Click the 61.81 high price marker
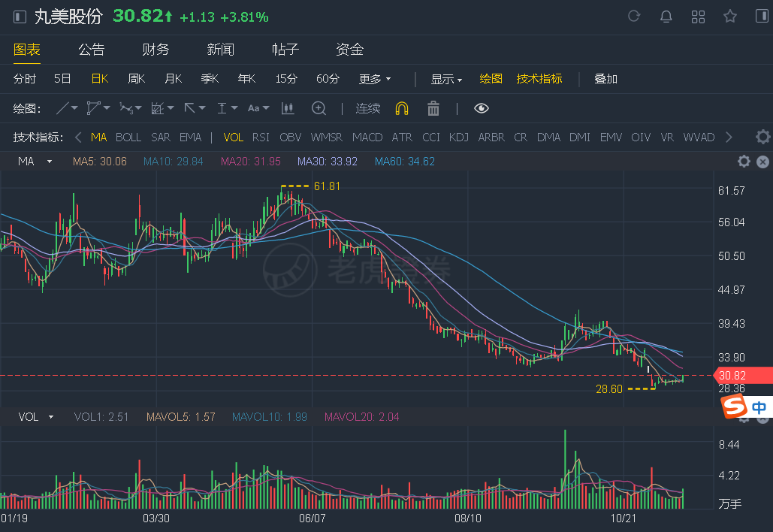The width and height of the screenshot is (773, 532). click(x=327, y=186)
